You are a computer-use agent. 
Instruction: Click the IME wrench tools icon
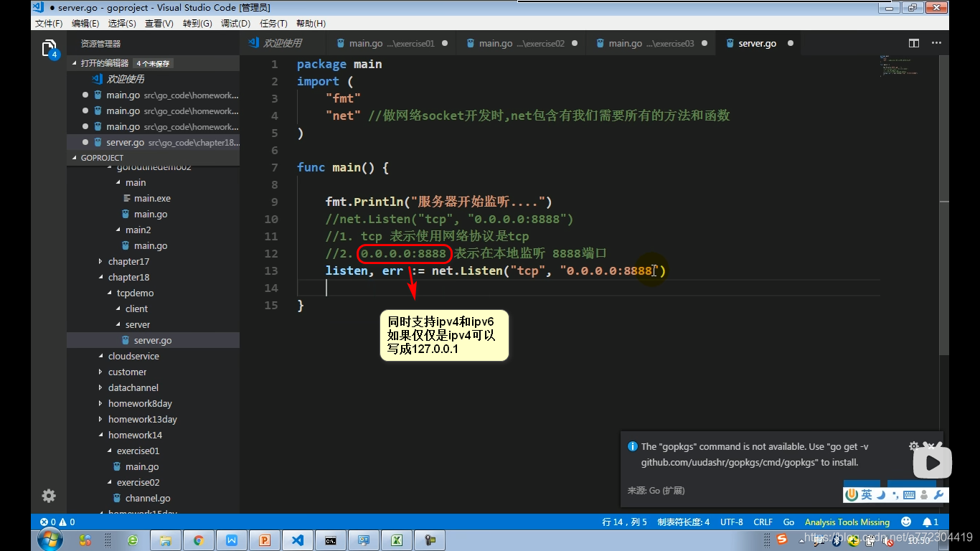click(x=938, y=494)
